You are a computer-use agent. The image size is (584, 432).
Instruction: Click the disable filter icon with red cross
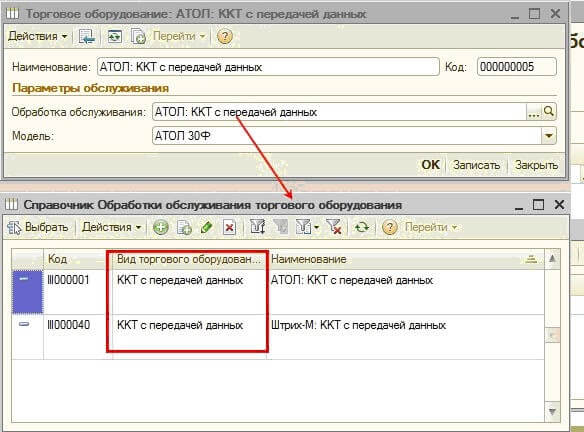(x=334, y=227)
